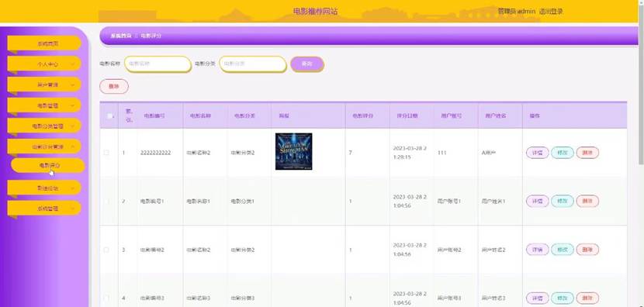Click the purple 查询 search button

[306, 64]
